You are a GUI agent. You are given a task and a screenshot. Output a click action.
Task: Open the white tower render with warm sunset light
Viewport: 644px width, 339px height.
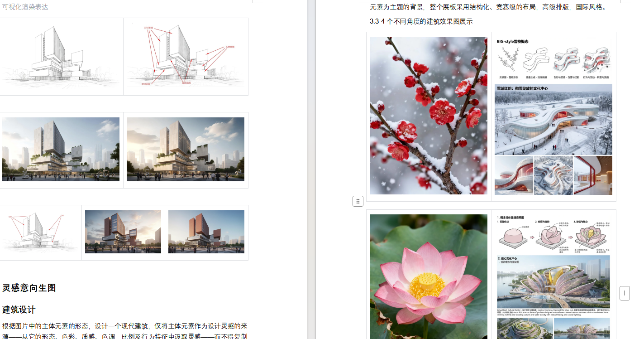186,150
